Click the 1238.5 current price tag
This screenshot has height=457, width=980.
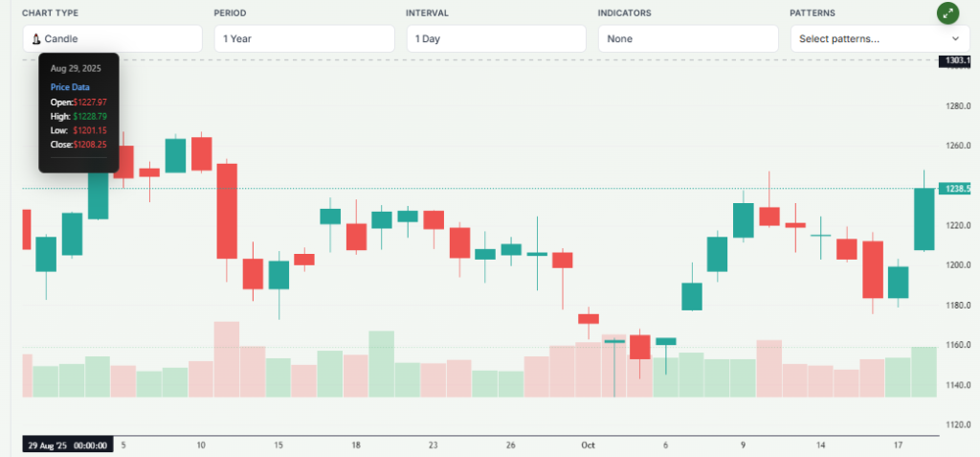click(x=956, y=189)
